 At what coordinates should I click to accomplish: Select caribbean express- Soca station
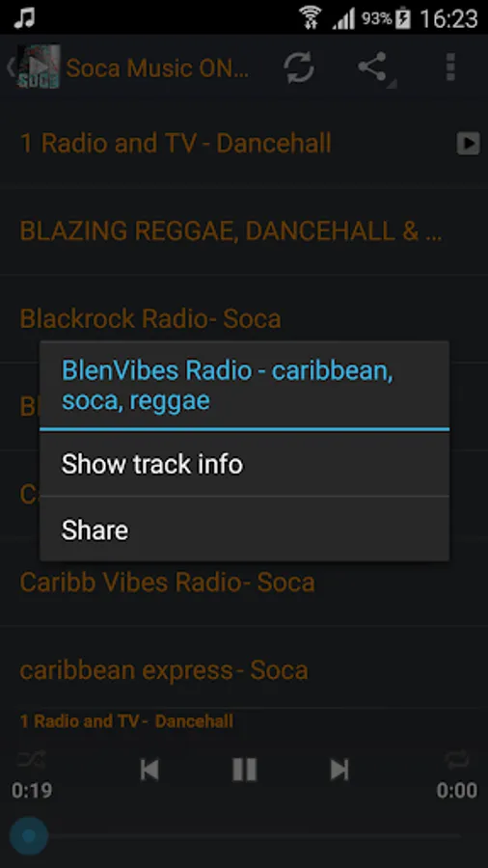(244, 670)
